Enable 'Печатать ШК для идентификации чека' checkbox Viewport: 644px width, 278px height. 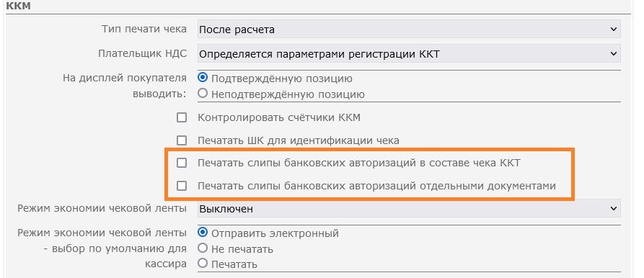(182, 140)
